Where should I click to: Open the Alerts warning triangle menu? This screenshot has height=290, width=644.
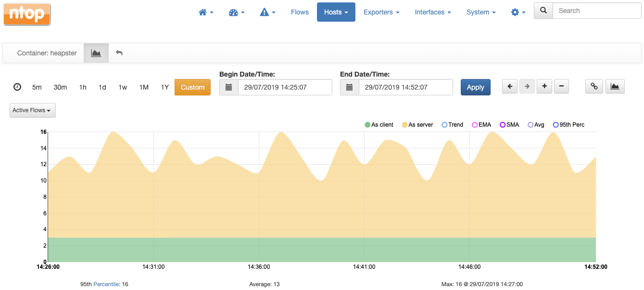(267, 12)
